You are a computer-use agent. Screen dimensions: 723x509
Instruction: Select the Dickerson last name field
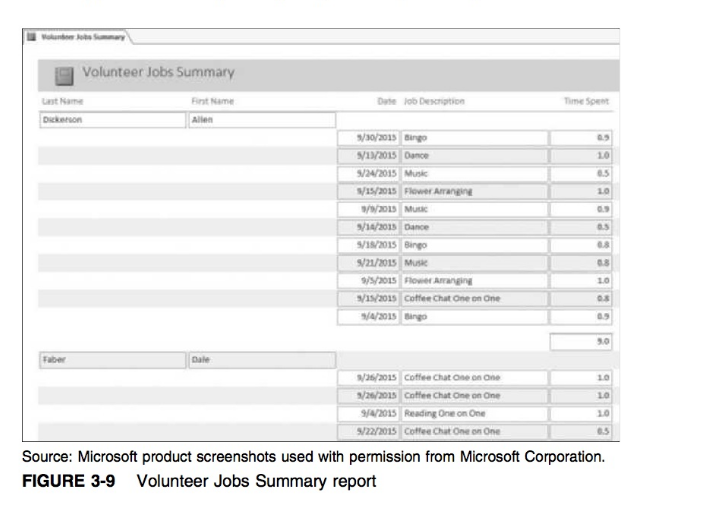[x=111, y=120]
